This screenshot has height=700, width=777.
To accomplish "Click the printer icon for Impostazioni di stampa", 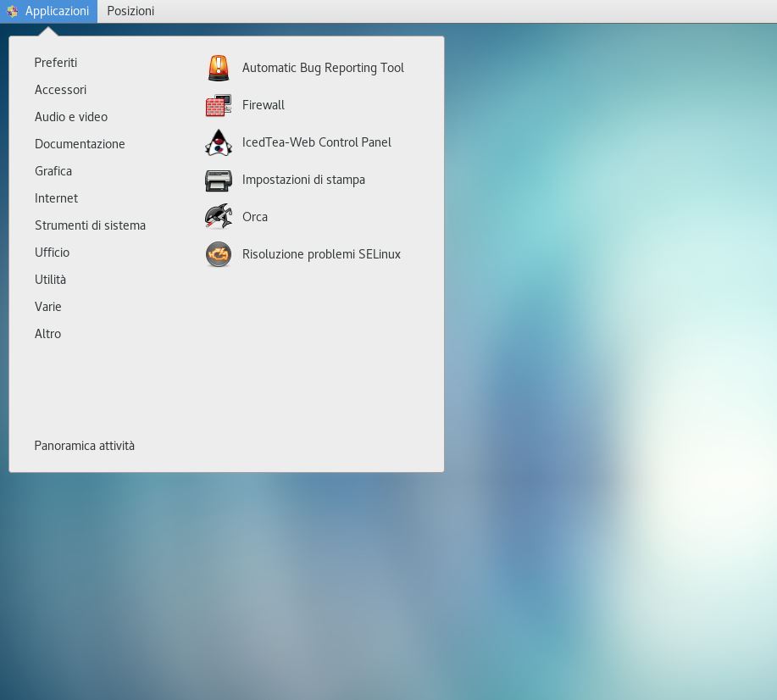I will [219, 181].
